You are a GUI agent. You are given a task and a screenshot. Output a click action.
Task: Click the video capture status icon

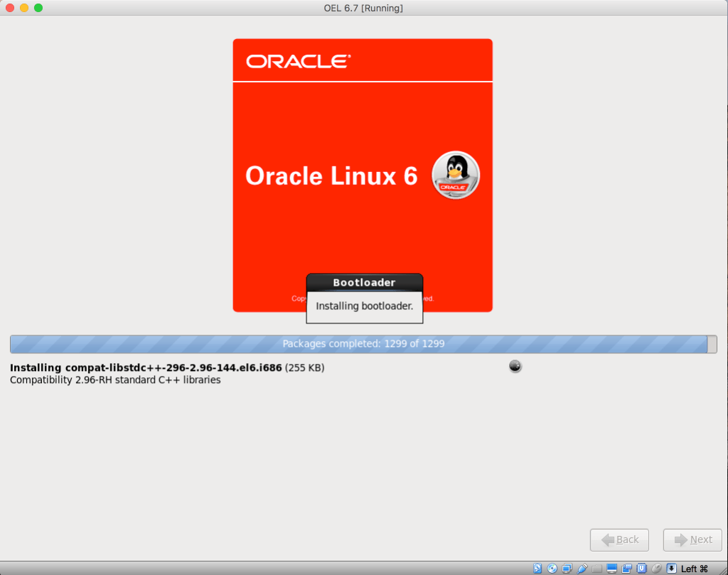pyautogui.click(x=627, y=568)
